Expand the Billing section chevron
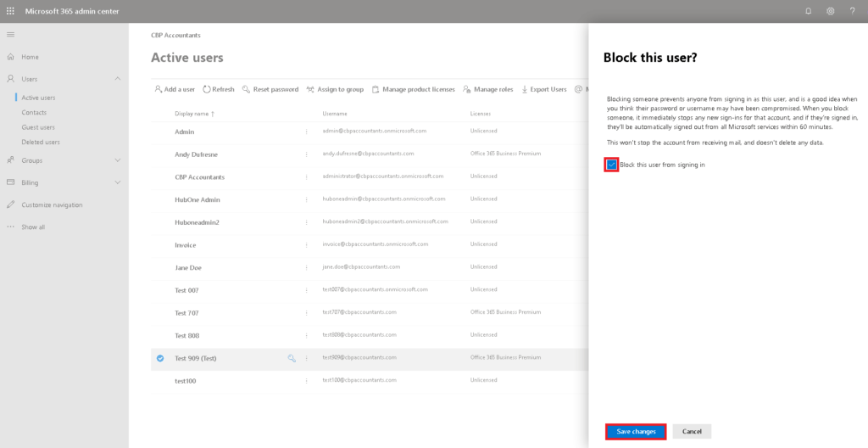 (117, 182)
